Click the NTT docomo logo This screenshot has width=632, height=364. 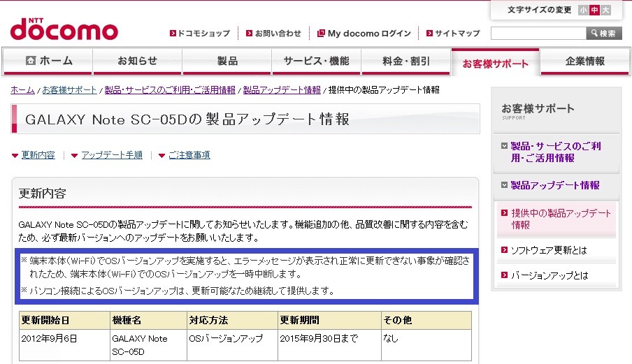(64, 29)
